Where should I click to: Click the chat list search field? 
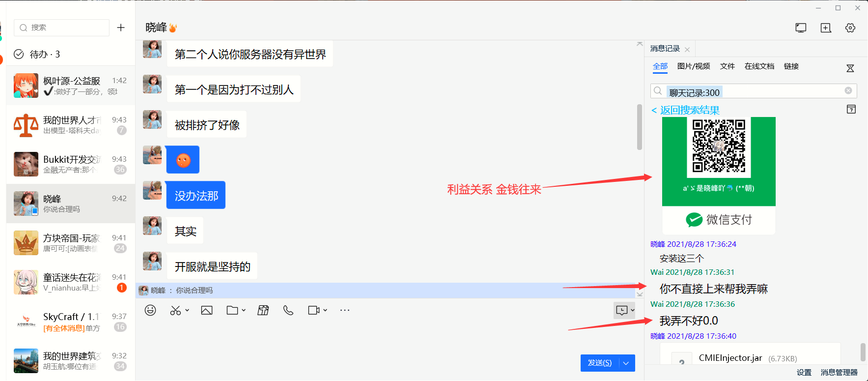pos(61,28)
